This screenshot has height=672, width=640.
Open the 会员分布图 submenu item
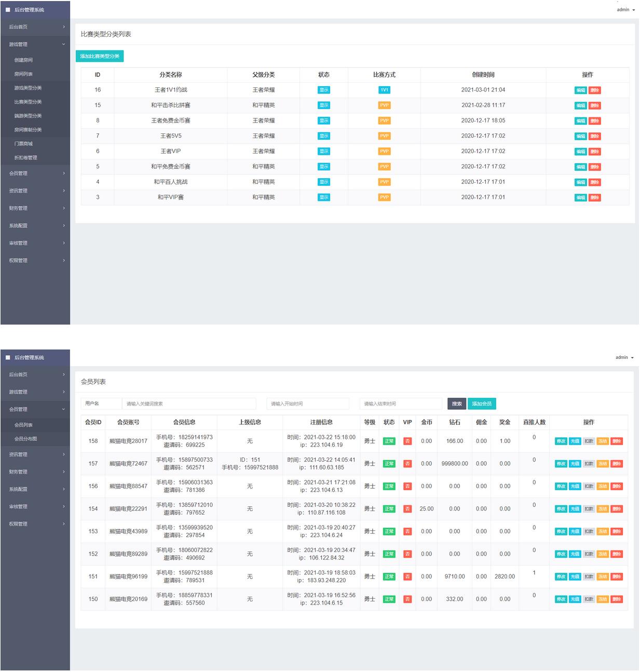(x=25, y=439)
